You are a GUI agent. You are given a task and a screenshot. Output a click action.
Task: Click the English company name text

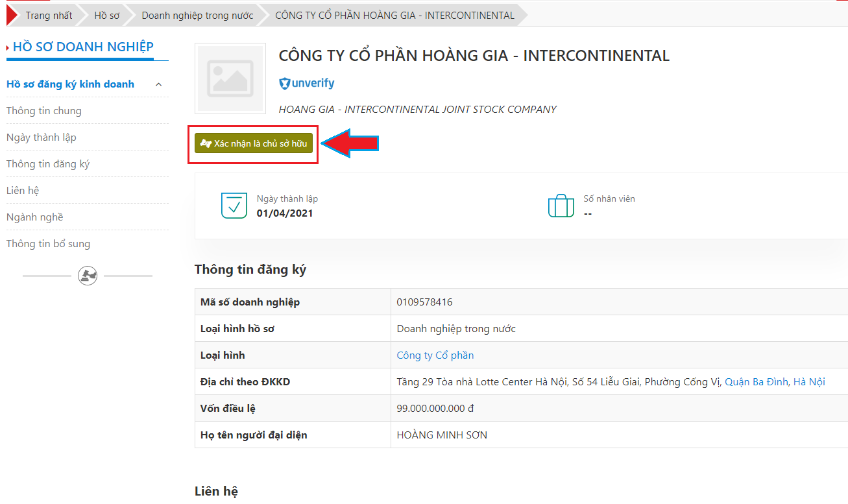click(x=418, y=110)
